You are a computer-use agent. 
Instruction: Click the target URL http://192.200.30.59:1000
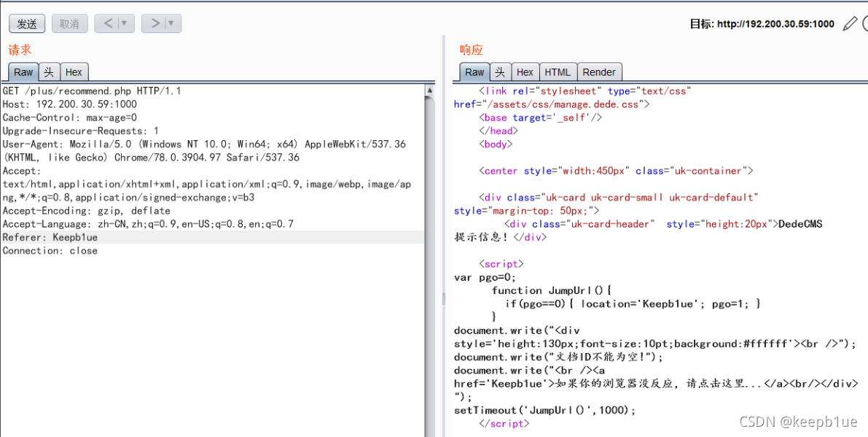(775, 24)
